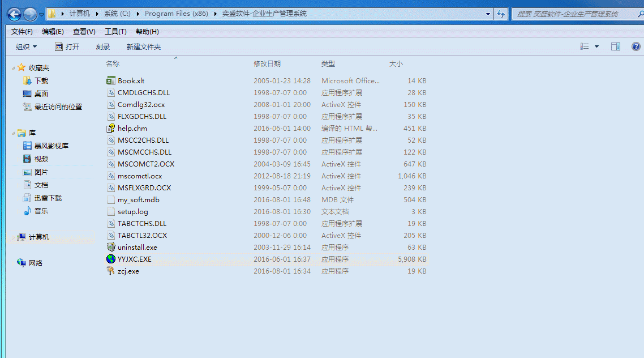Select the MSFLXGRD.OCX file name

tap(144, 188)
